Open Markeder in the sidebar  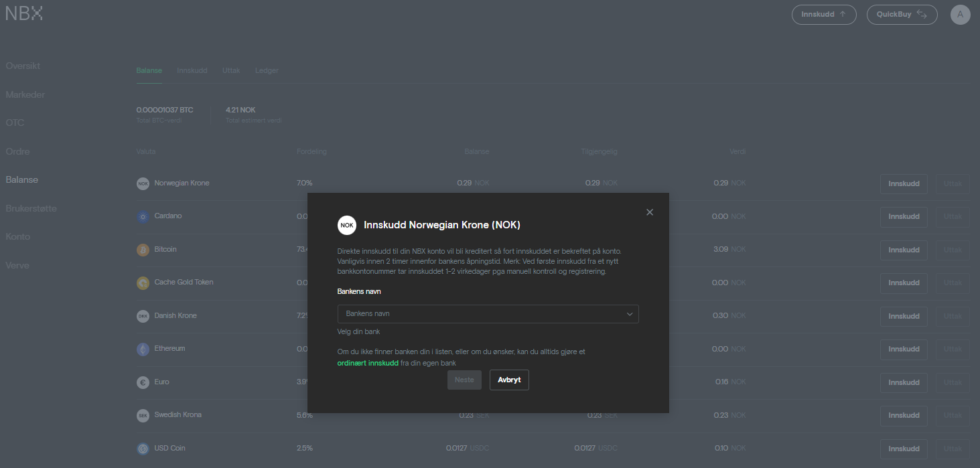click(25, 95)
